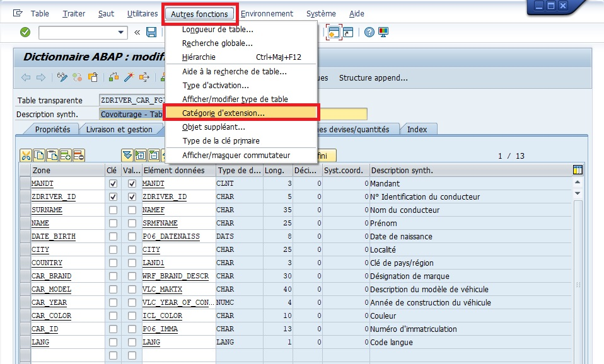Save with the floppy disk icon
Image resolution: width=604 pixels, height=364 pixels.
(151, 32)
